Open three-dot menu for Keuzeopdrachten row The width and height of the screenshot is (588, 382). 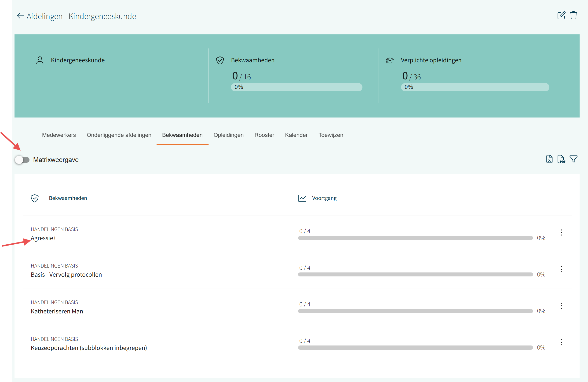[562, 342]
